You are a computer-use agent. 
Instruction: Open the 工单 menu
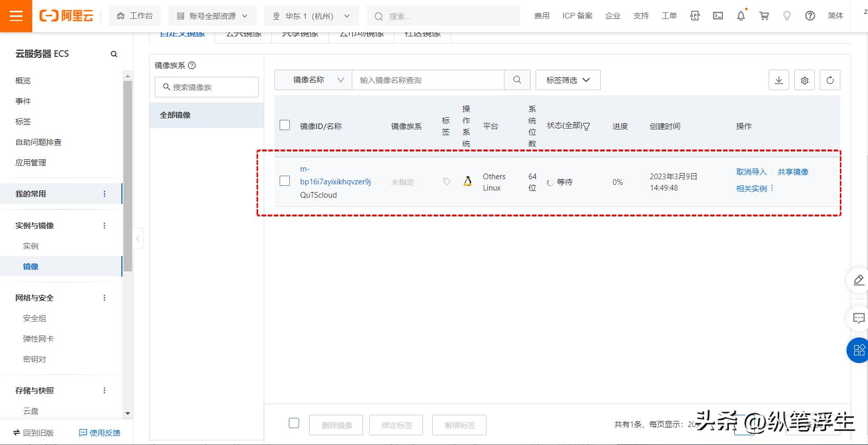point(669,16)
